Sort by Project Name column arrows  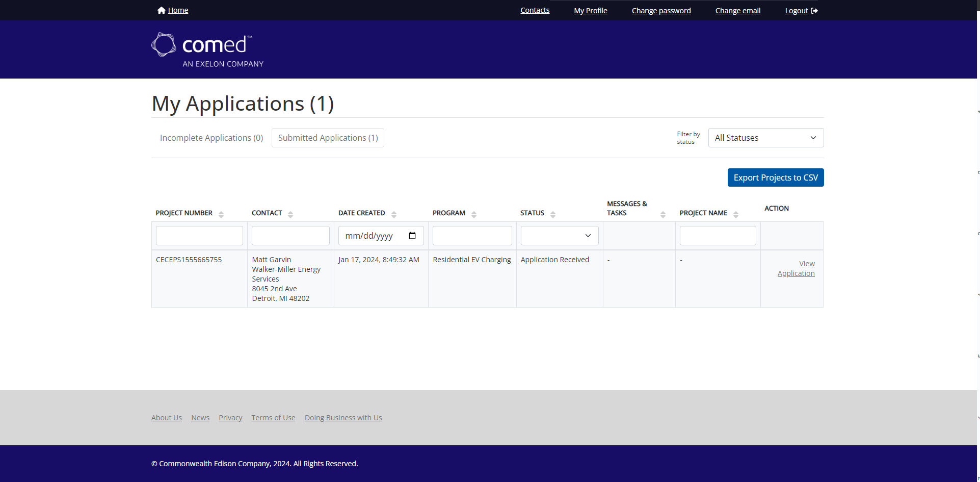[x=736, y=215]
